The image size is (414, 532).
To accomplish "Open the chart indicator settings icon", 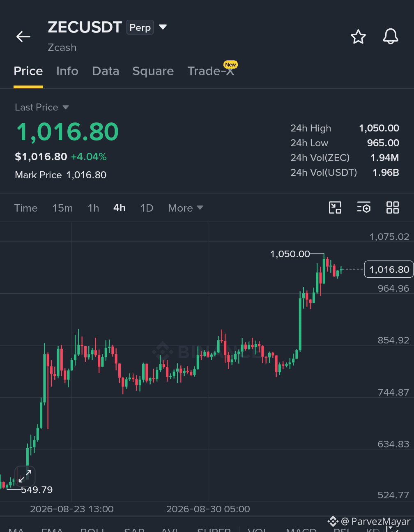I will pyautogui.click(x=364, y=207).
